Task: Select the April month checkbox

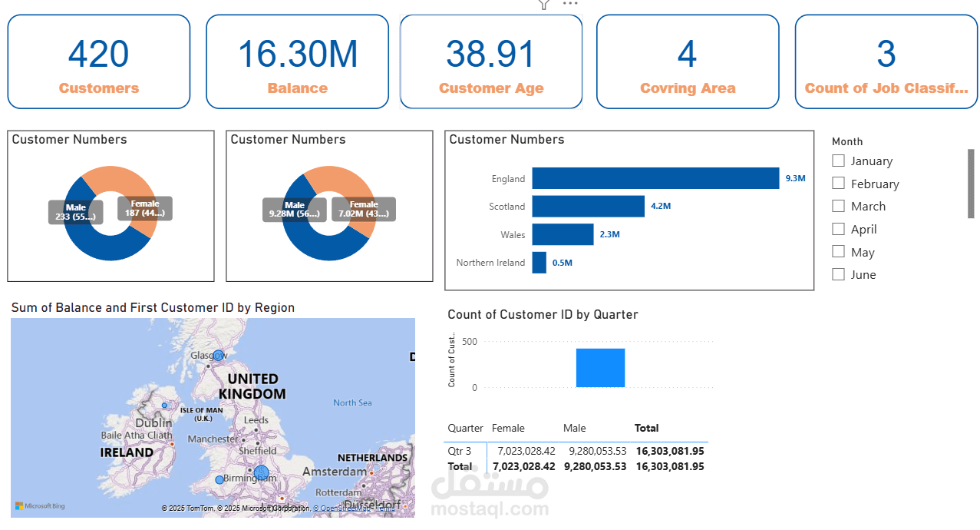Action: click(839, 229)
